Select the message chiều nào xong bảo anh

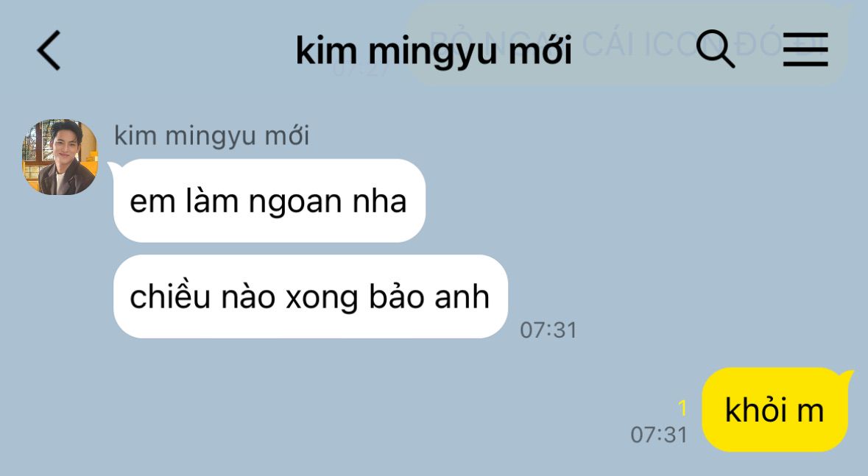[x=311, y=296]
